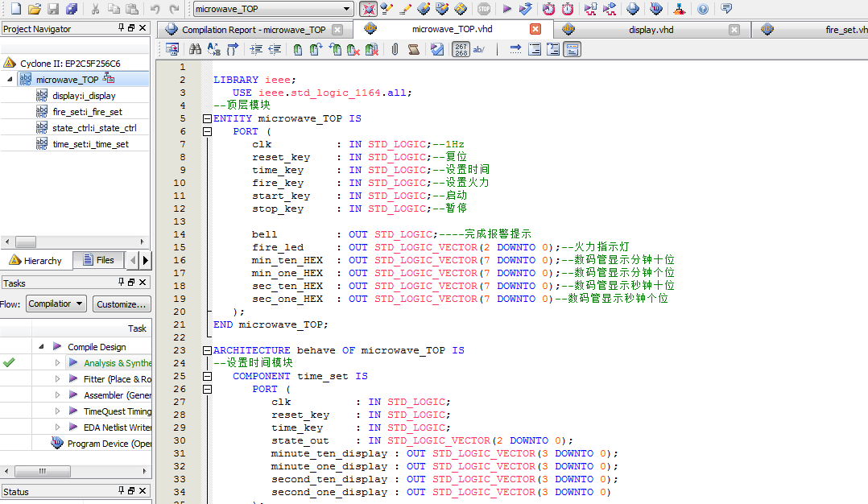This screenshot has width=868, height=504.
Task: Open the Flow Compilation dropdown
Action: [x=56, y=304]
